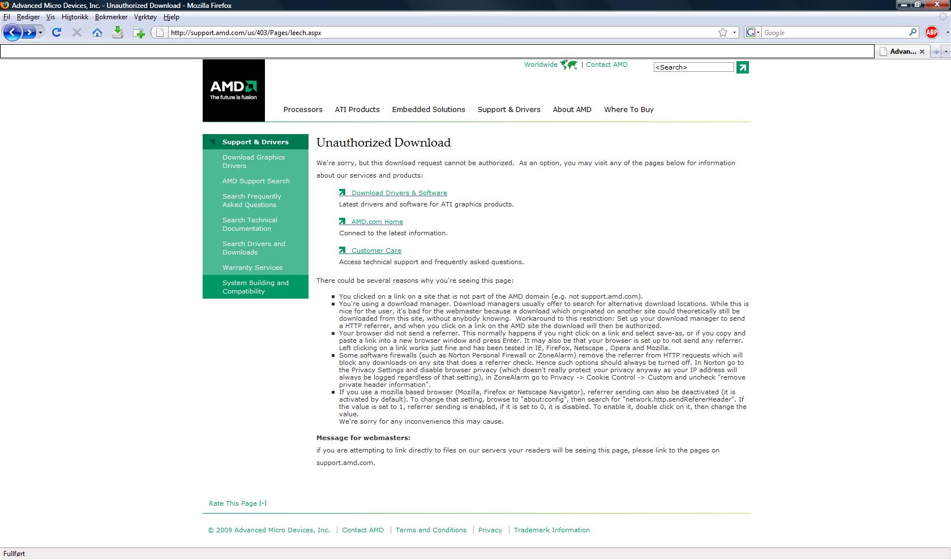Open footer Contact AMD link
Screen dimensions: 951x560
point(363,530)
